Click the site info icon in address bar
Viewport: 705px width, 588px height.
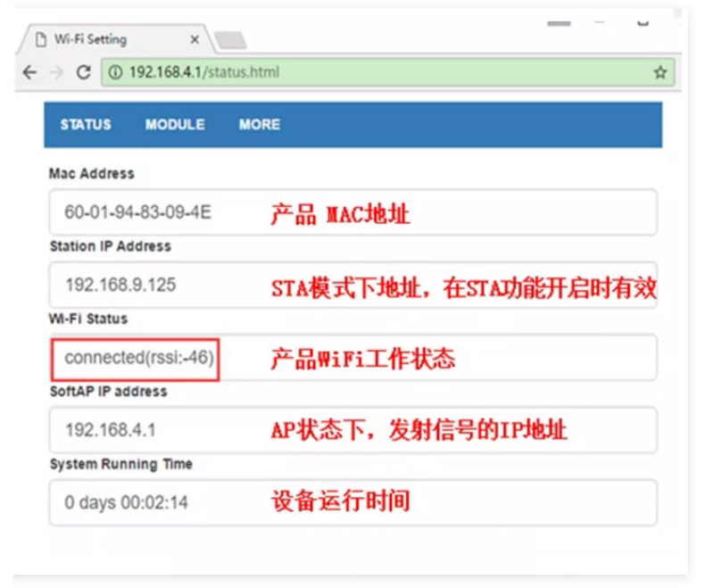115,72
